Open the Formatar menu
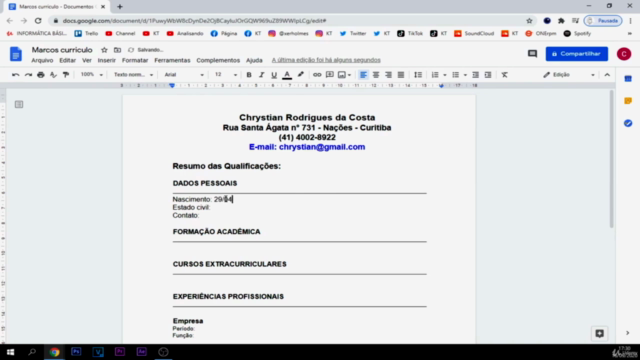Viewport: 640px width, 360px height. point(135,60)
